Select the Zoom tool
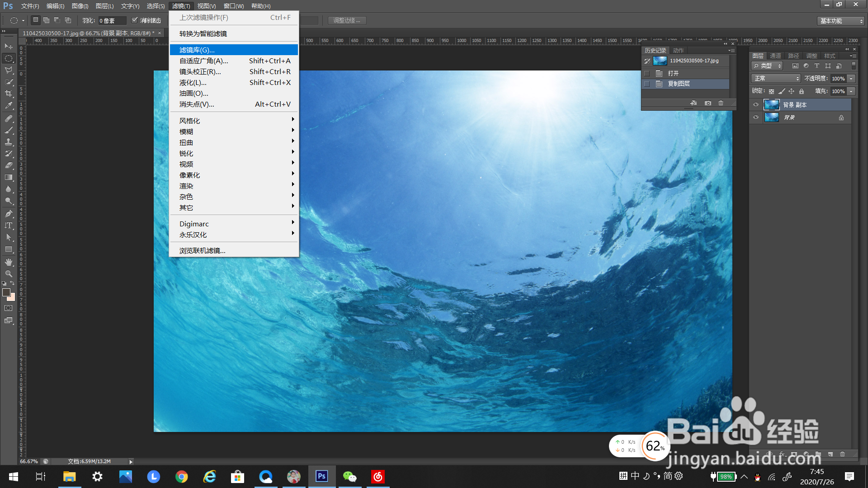Image resolution: width=868 pixels, height=488 pixels. 9,274
